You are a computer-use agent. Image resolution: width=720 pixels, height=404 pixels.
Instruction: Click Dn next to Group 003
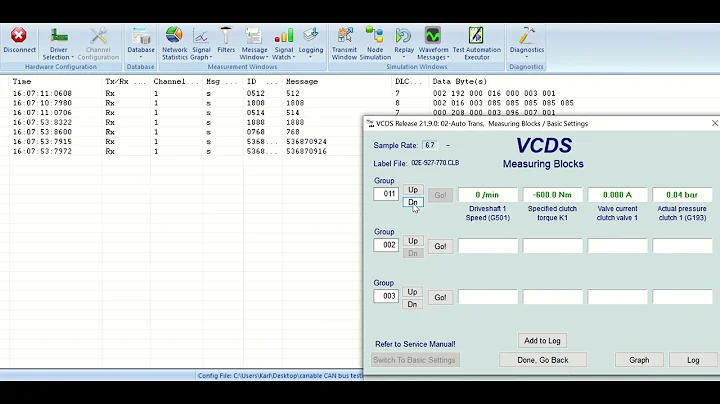click(412, 304)
